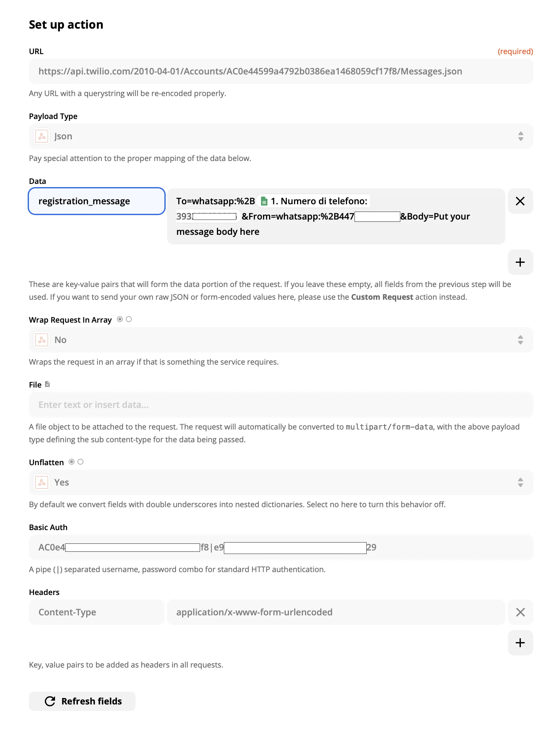Viewport: 559px width, 756px height.
Task: Add a new header row
Action: (520, 642)
